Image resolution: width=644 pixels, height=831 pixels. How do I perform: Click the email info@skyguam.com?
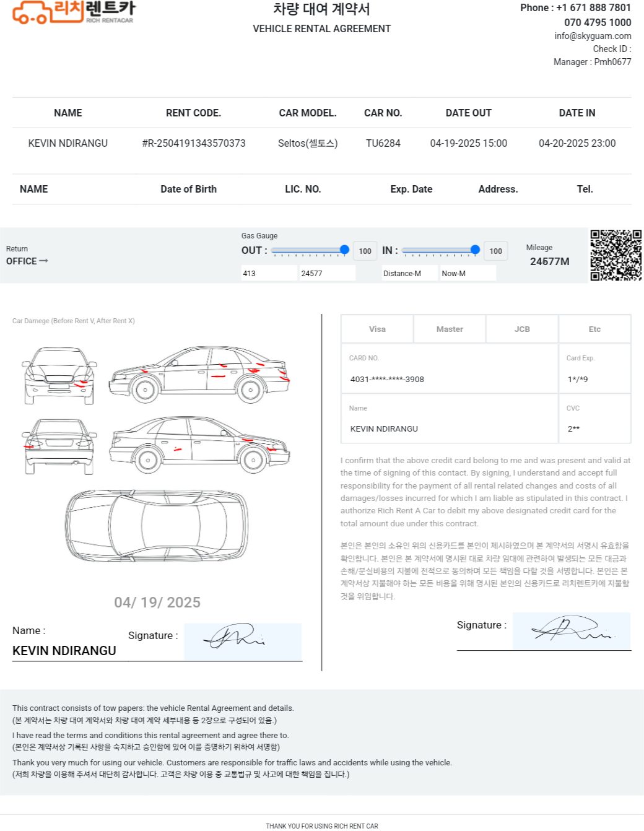click(593, 36)
